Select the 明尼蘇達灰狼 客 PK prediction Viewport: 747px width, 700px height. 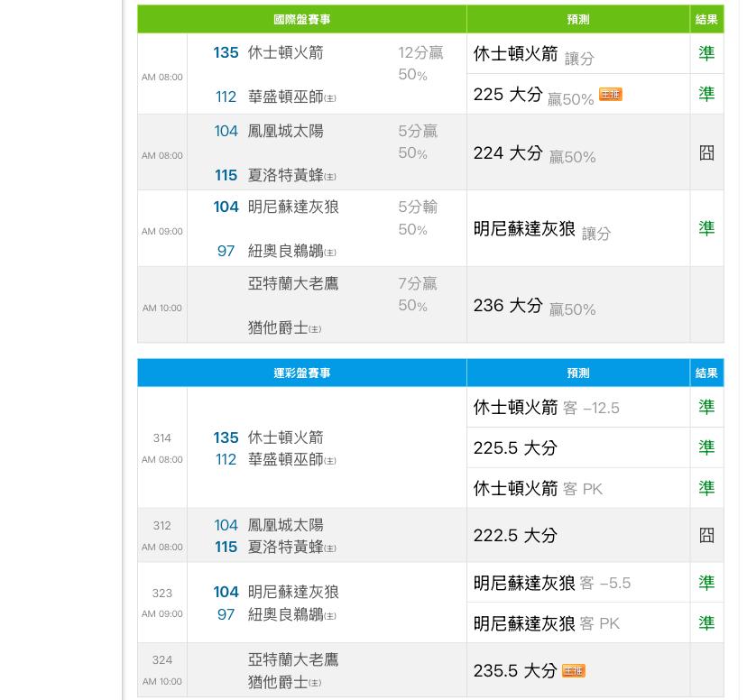[547, 623]
